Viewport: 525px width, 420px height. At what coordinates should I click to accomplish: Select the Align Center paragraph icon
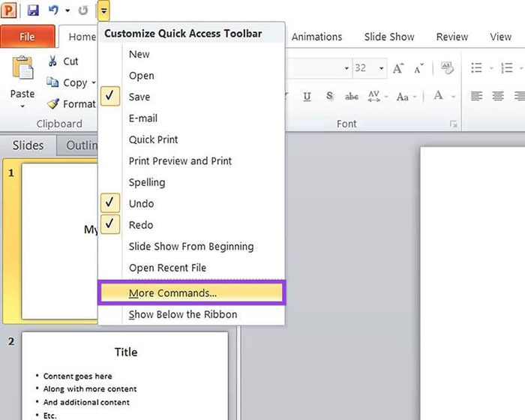point(497,96)
